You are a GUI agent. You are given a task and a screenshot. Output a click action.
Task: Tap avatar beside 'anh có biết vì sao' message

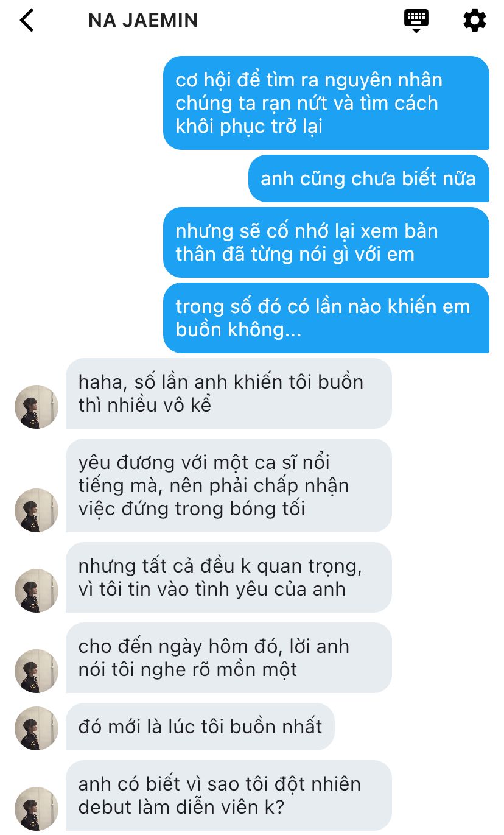coord(37,809)
